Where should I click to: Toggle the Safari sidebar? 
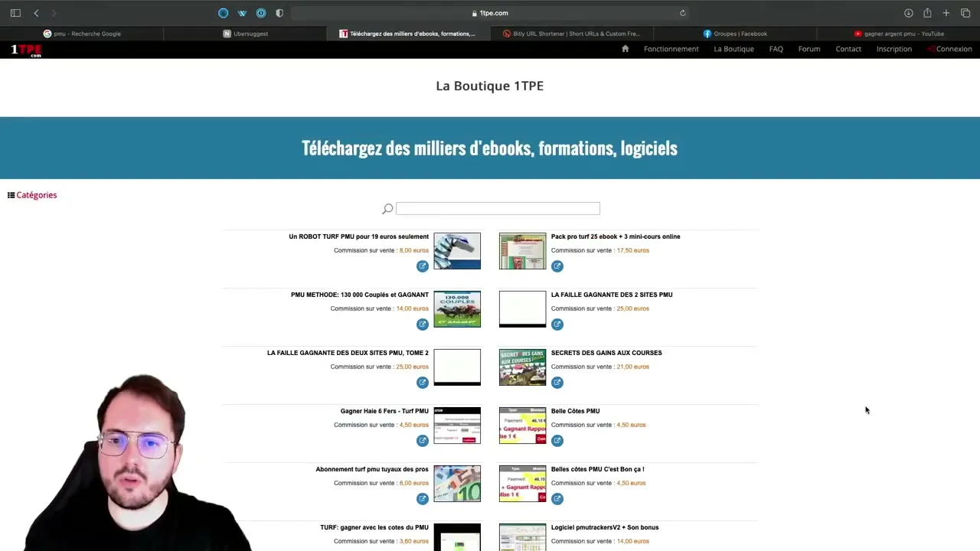[15, 13]
